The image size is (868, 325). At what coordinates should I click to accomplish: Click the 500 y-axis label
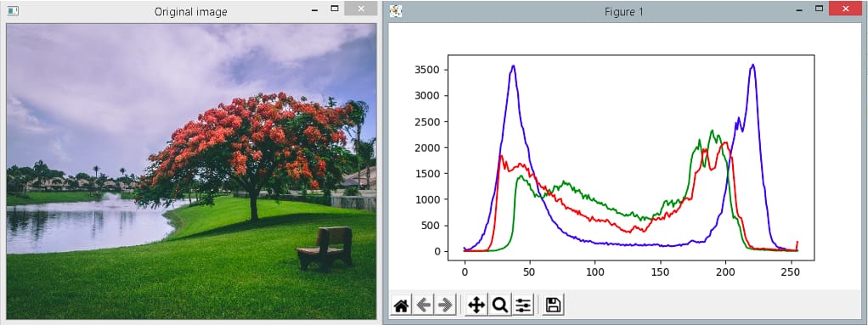coord(430,226)
